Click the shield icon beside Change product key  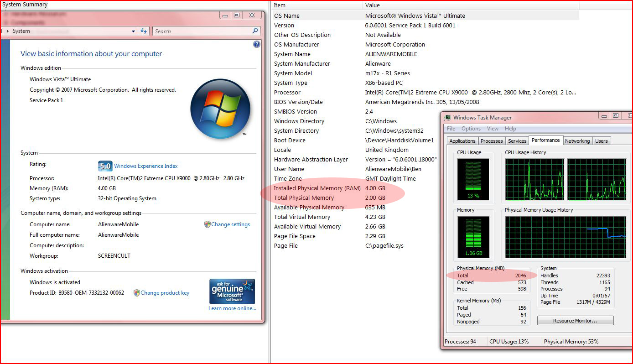click(136, 293)
